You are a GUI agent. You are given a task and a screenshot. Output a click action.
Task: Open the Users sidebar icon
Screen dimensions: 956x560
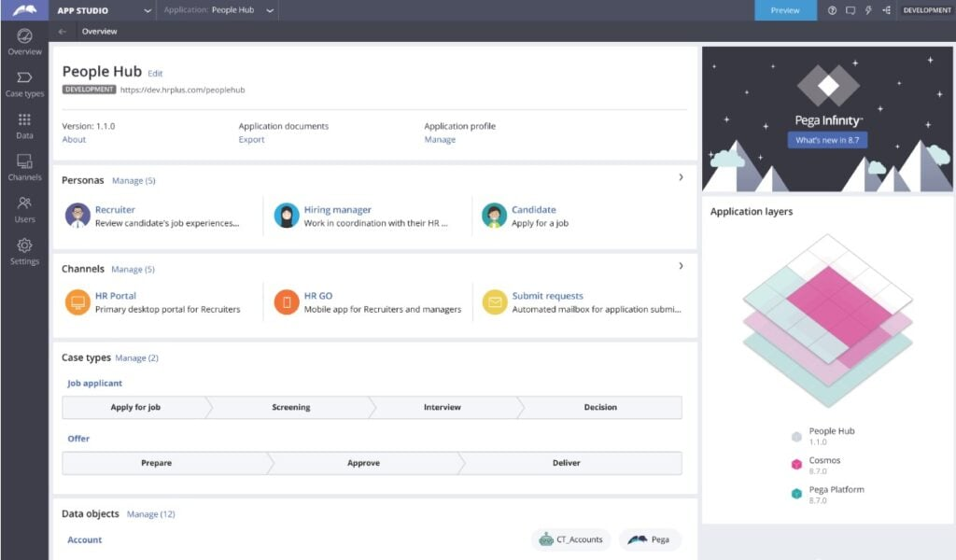24,208
